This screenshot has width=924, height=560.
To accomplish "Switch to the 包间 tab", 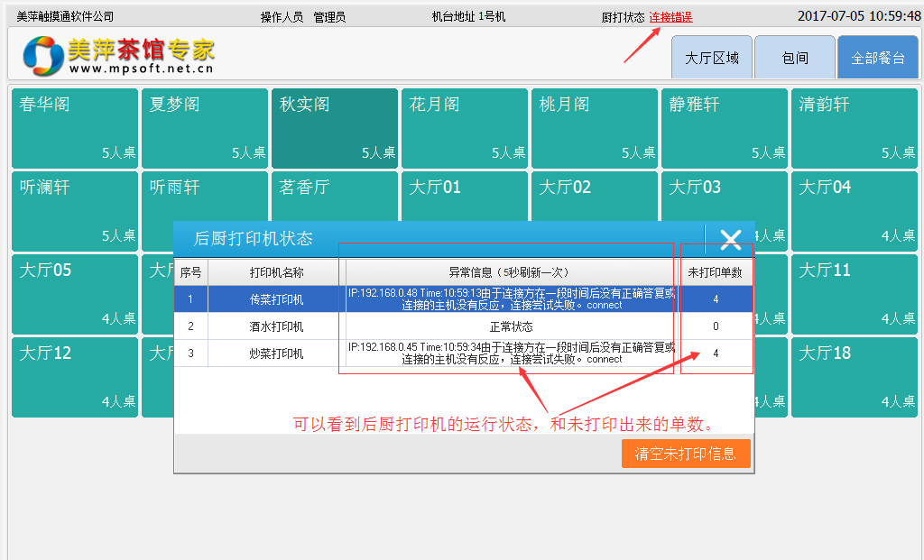I will pyautogui.click(x=795, y=58).
